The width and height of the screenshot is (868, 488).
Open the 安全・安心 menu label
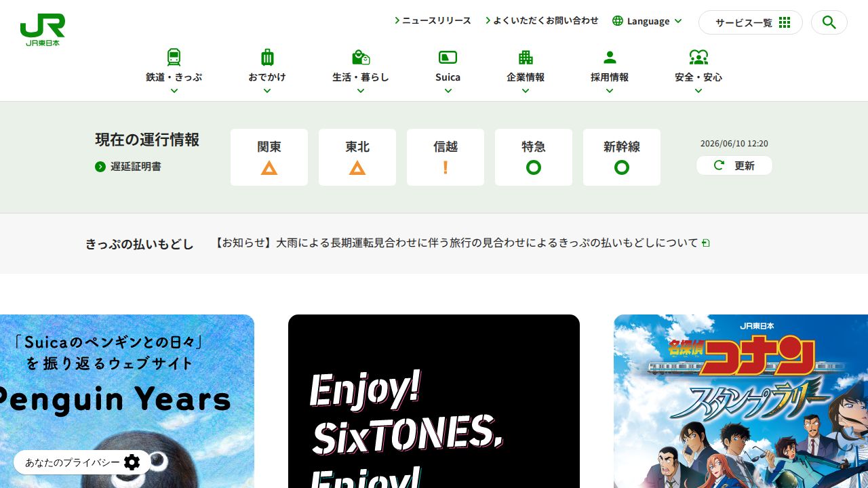698,77
